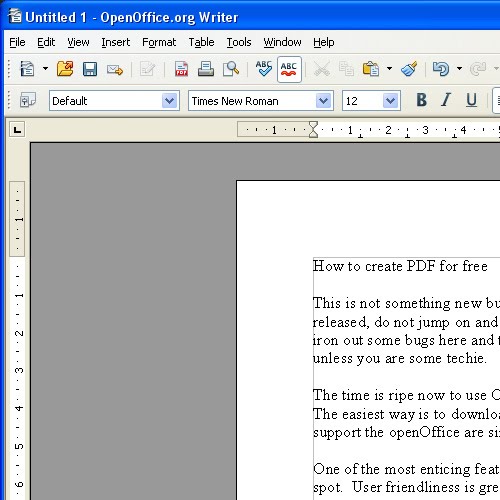Export directly as PDF icon
The width and height of the screenshot is (500, 500).
coord(182,69)
